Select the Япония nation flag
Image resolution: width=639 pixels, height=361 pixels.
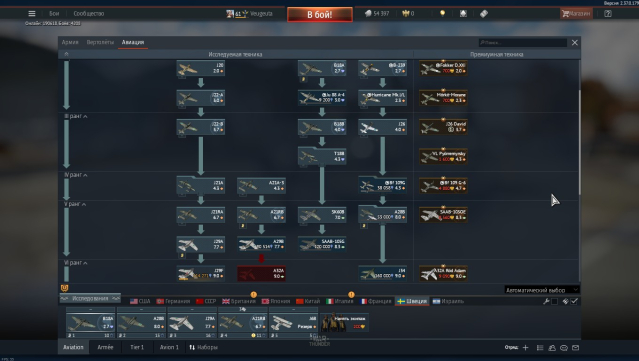click(265, 301)
